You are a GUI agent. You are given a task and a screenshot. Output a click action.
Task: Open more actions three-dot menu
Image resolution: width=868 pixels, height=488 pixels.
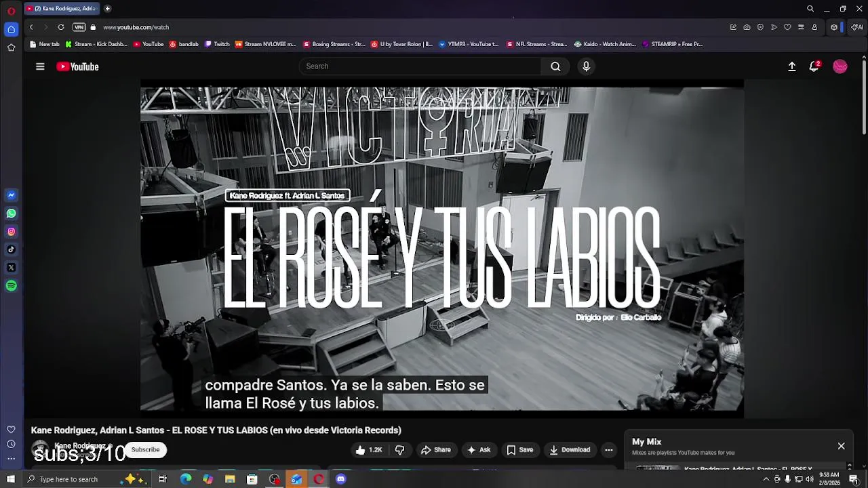pos(609,450)
